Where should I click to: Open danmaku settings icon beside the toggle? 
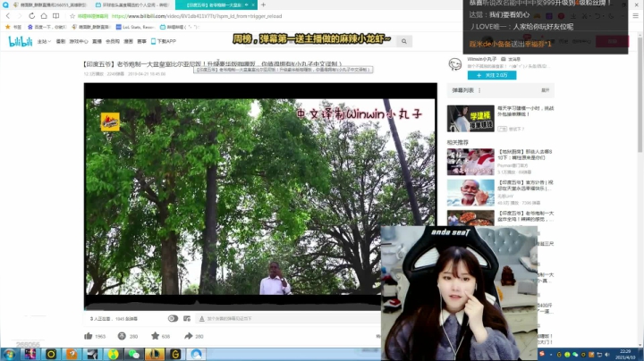point(187,318)
